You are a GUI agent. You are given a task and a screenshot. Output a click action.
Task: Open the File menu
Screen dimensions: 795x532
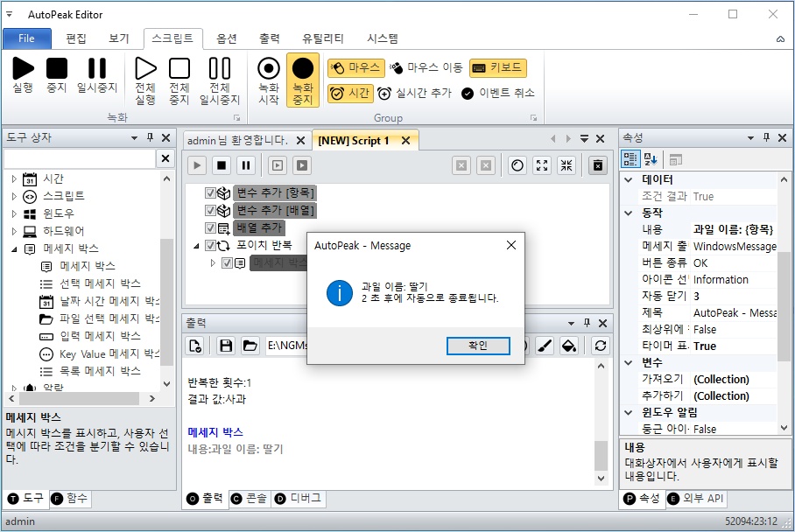pos(27,38)
